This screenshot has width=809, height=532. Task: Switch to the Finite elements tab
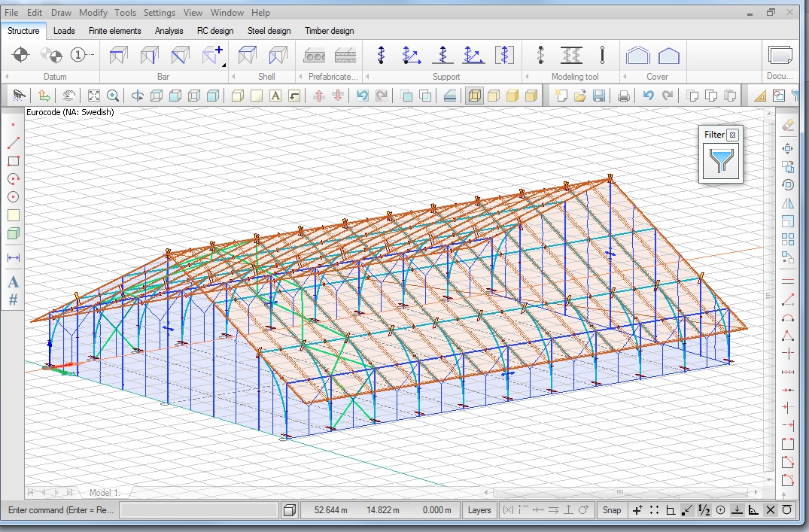114,31
